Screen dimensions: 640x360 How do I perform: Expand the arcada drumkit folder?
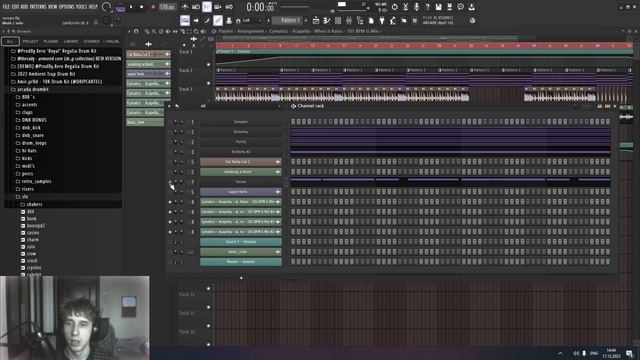click(x=33, y=89)
